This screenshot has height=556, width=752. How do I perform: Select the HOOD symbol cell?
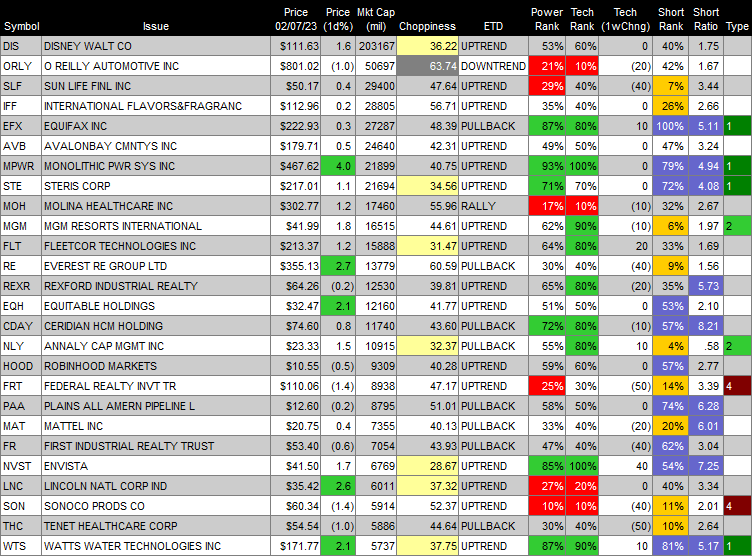click(x=21, y=367)
